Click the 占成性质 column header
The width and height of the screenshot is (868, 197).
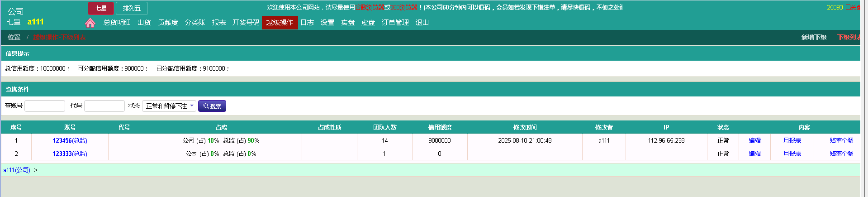pos(330,127)
